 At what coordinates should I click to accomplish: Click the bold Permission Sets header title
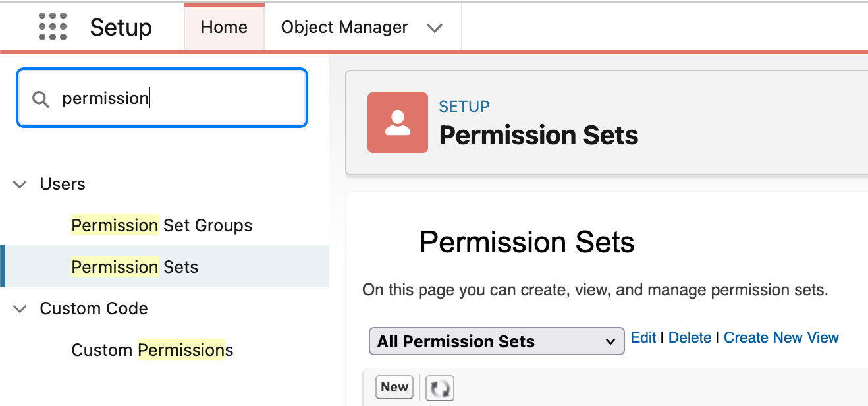pos(539,136)
